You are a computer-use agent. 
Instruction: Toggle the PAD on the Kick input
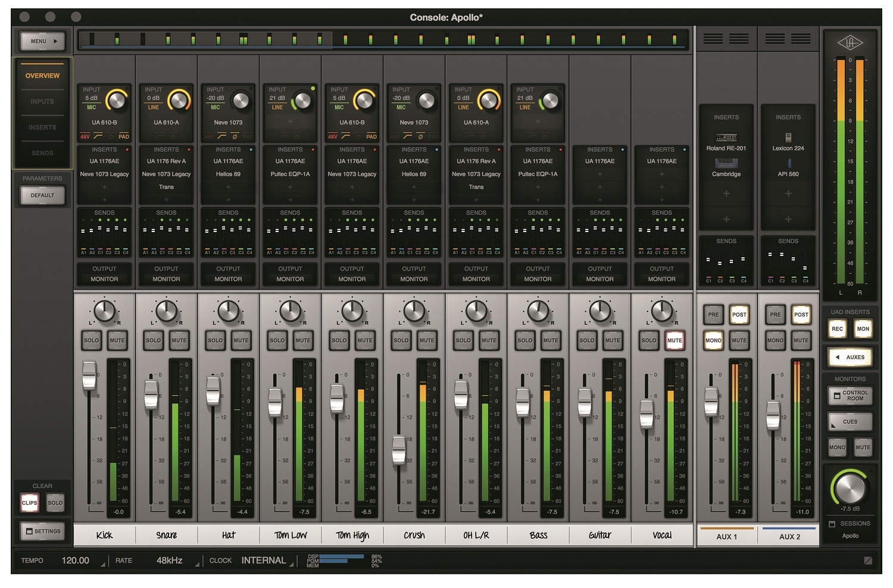tap(124, 137)
